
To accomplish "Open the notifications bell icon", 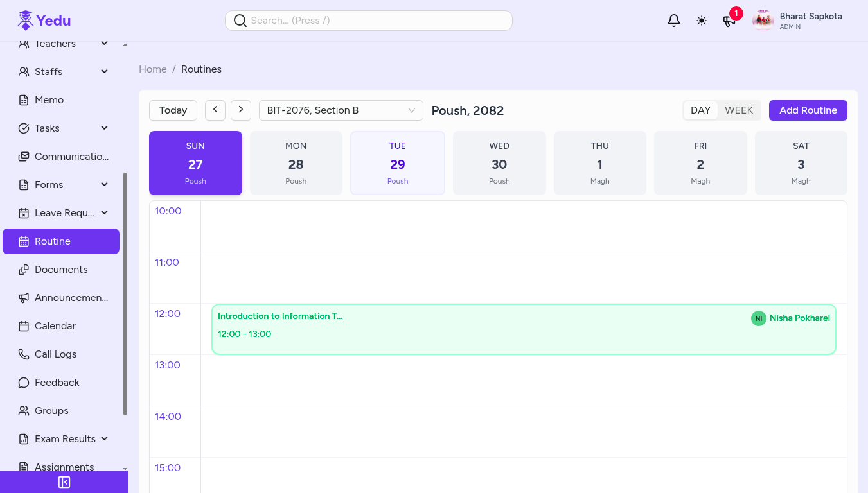I will click(673, 20).
